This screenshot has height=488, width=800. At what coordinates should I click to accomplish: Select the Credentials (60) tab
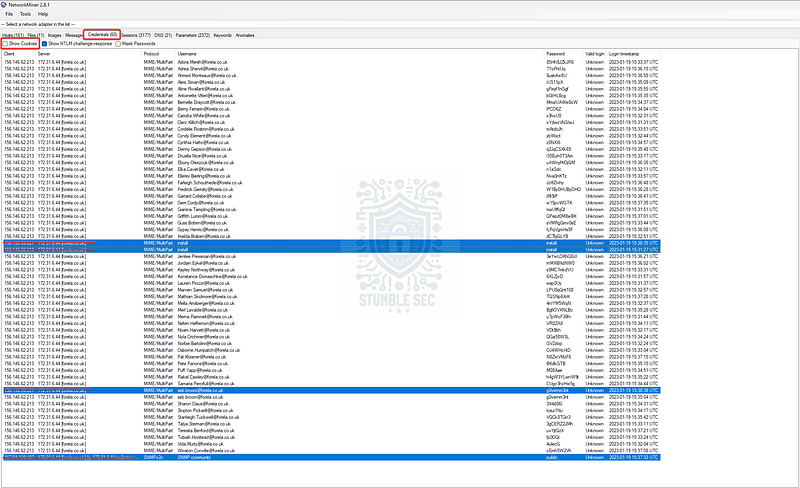point(102,35)
